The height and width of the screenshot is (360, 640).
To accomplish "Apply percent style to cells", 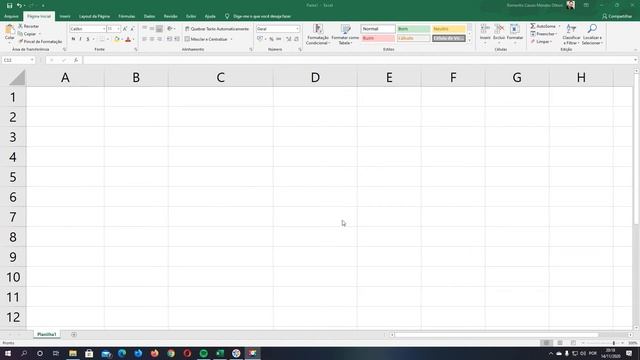I will tap(271, 39).
